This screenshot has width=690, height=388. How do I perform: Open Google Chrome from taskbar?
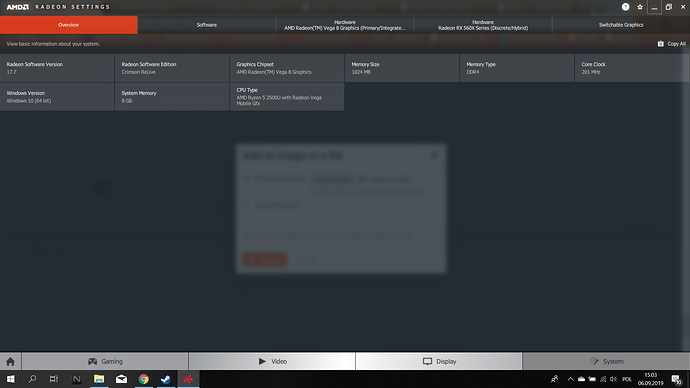pyautogui.click(x=143, y=379)
